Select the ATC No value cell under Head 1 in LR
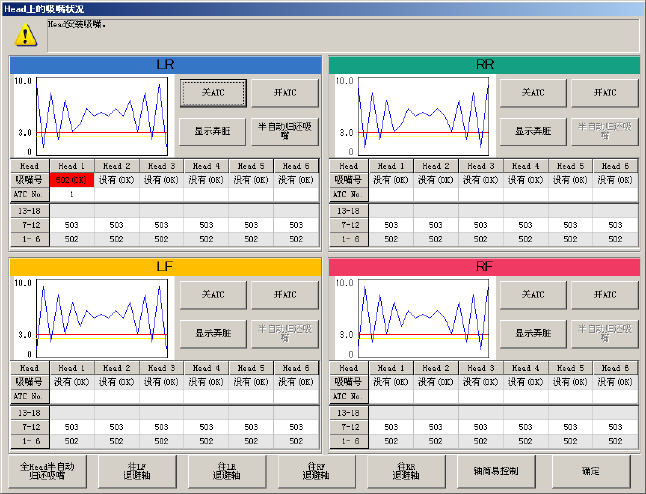646x494 pixels. pos(71,194)
